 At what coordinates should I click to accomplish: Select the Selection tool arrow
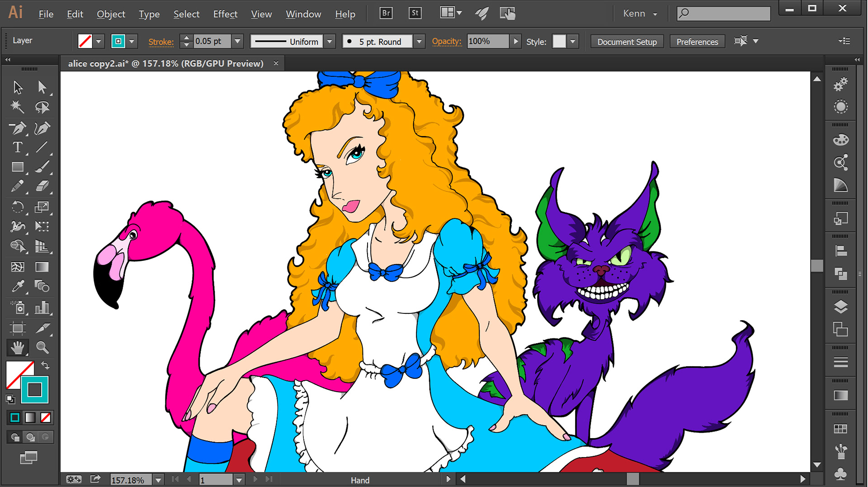coord(18,87)
